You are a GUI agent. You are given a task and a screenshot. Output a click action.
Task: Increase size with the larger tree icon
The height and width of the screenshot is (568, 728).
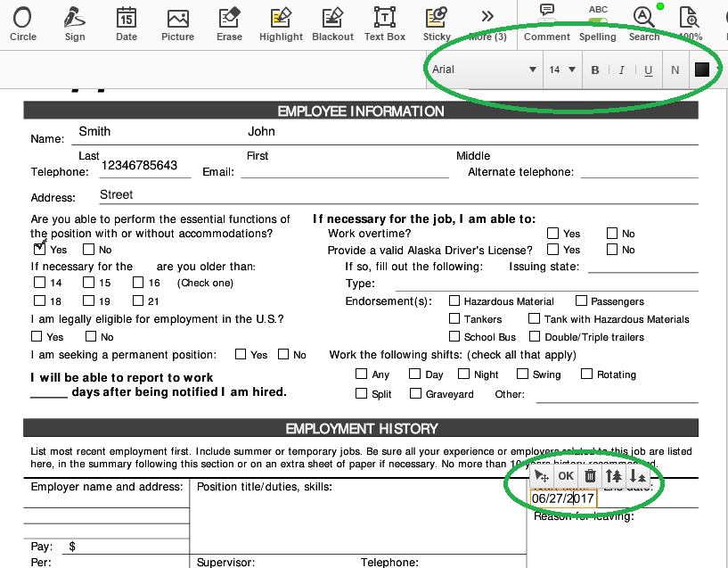tap(614, 476)
